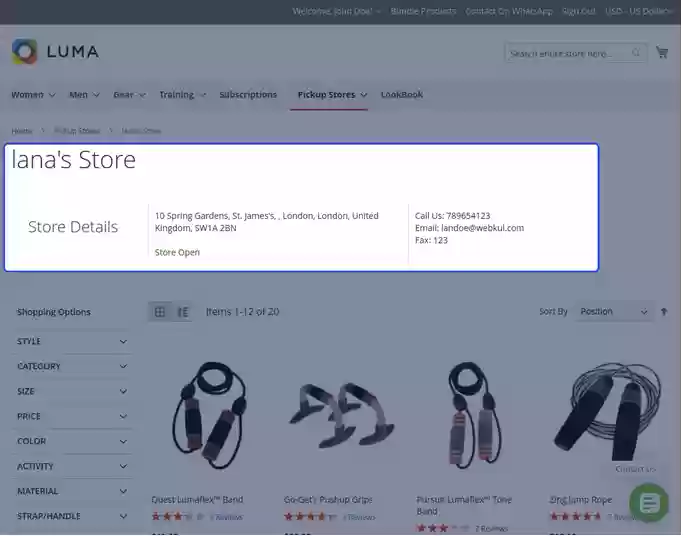The height and width of the screenshot is (536, 683).
Task: Click the Bundle Products link
Action: tap(424, 11)
